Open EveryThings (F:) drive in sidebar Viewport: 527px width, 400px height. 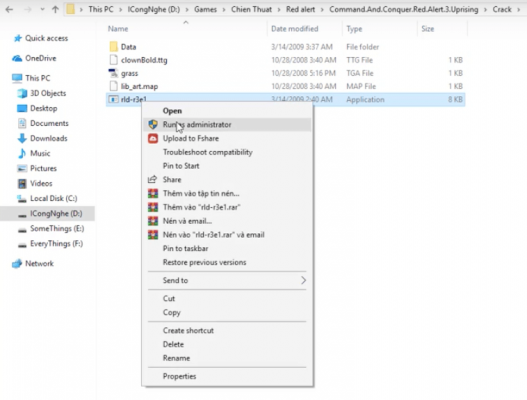50,244
